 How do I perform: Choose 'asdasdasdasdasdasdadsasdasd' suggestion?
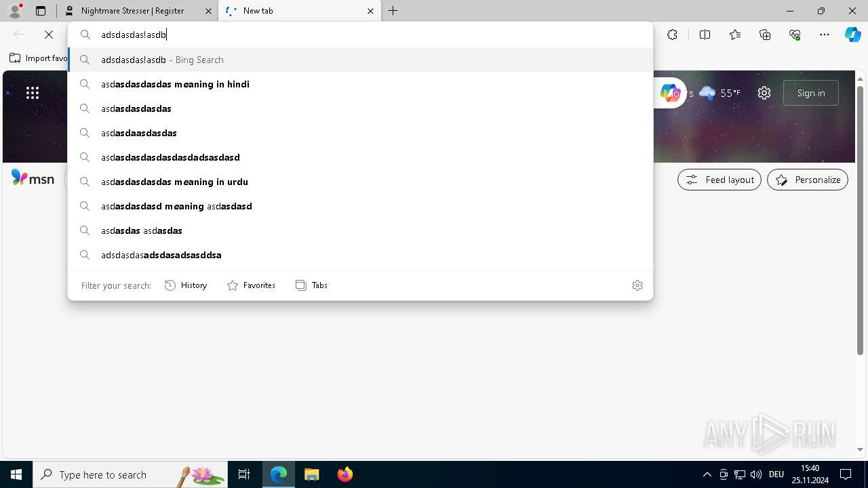360,157
